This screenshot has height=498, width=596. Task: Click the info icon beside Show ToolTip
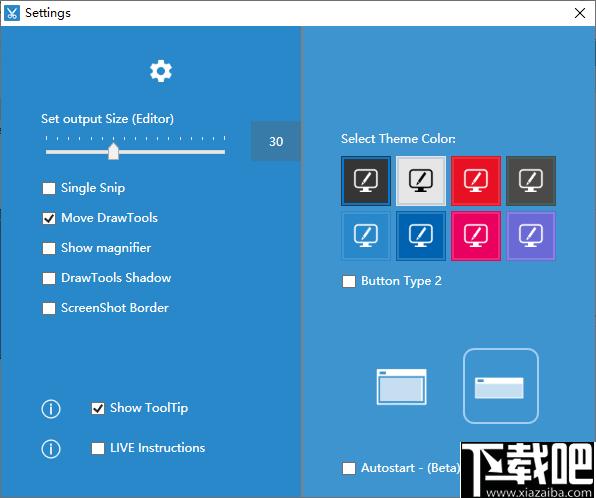click(51, 409)
